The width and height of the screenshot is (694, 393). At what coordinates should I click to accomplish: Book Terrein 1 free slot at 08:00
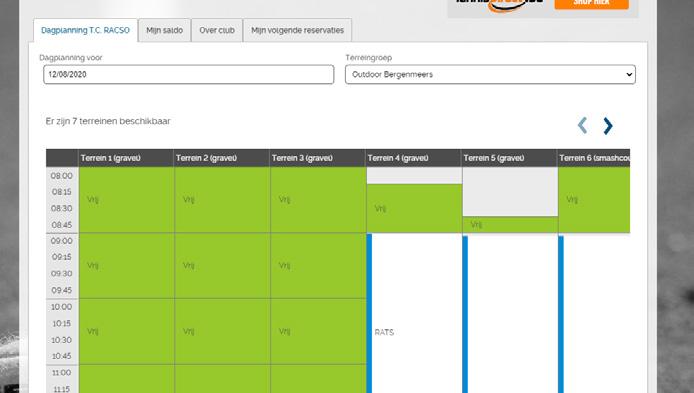(126, 200)
